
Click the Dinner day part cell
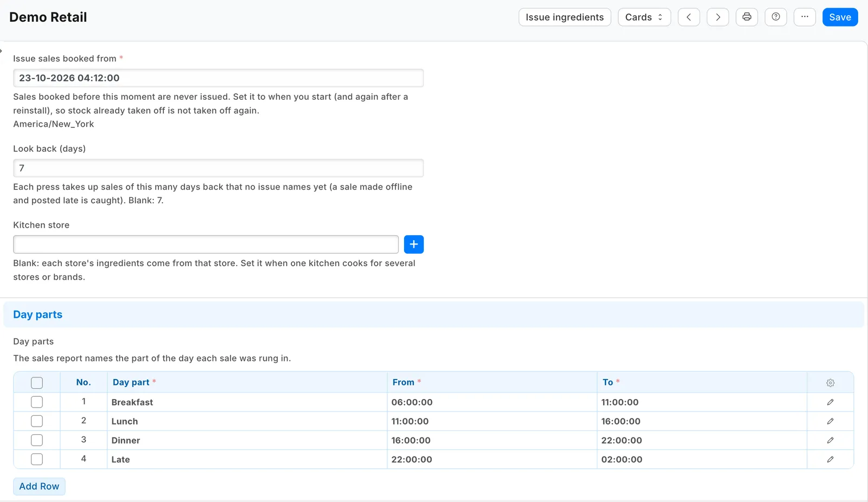[x=247, y=440]
